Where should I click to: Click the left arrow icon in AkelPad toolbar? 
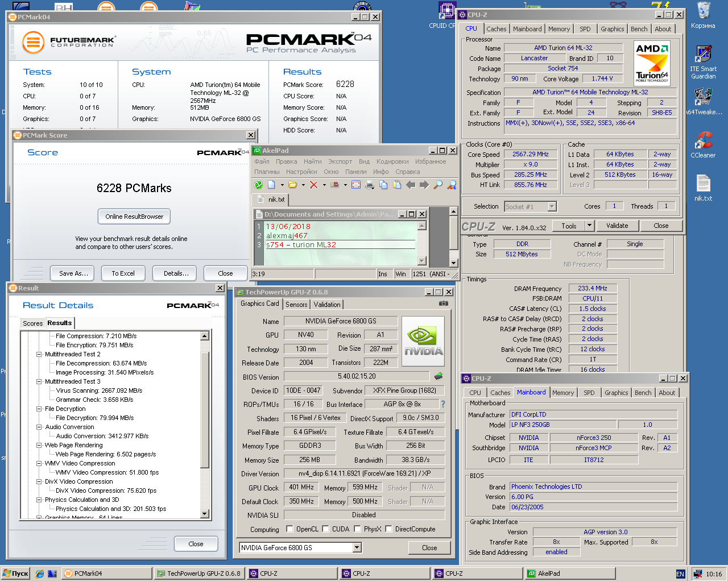coord(411,185)
